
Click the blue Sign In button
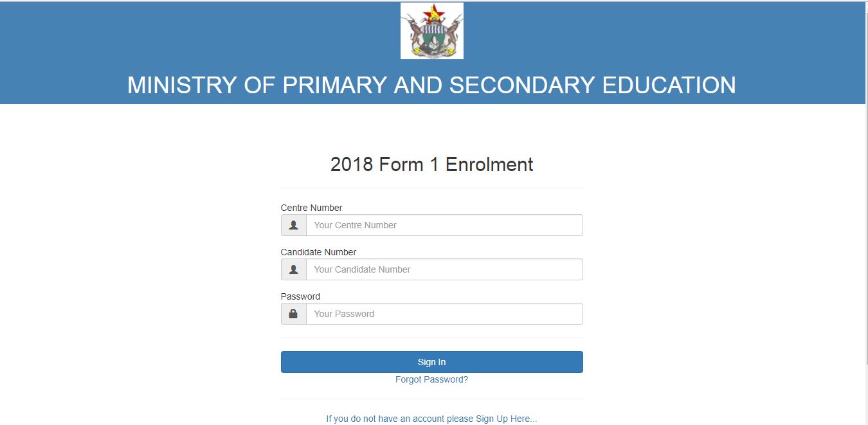[x=432, y=362]
